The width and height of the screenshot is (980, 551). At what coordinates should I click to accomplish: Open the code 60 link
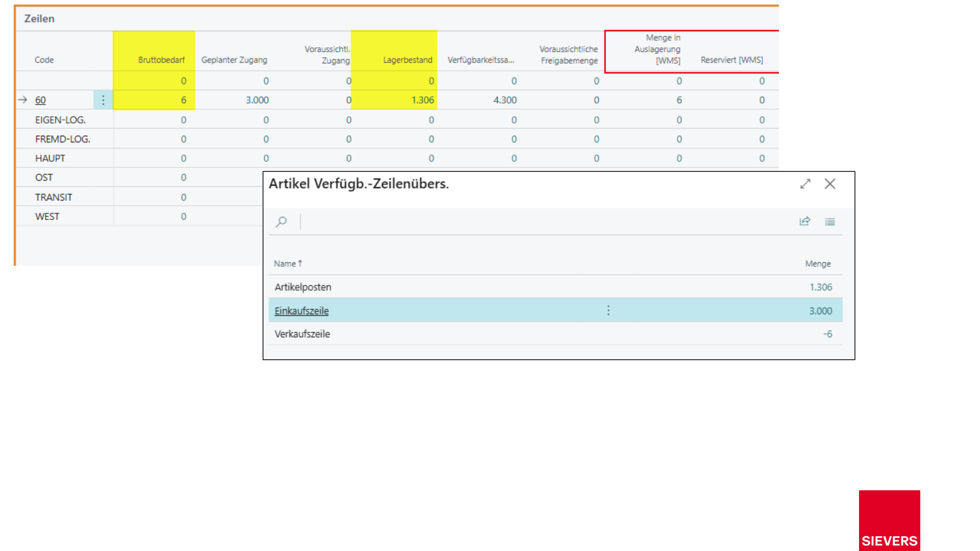40,100
